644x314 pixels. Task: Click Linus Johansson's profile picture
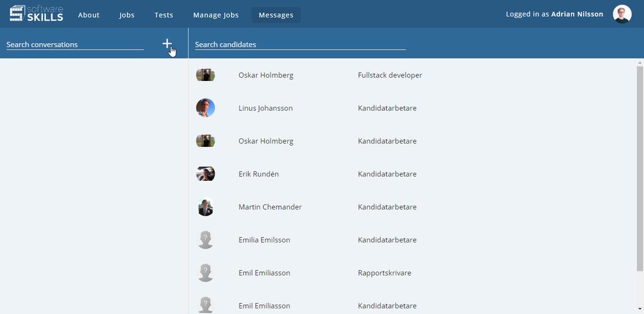pos(206,108)
